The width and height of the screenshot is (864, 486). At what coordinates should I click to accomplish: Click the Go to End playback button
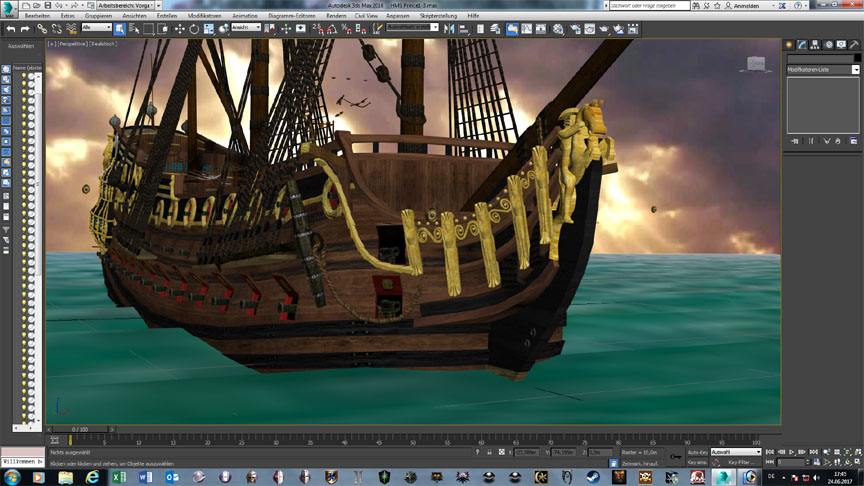pos(814,452)
